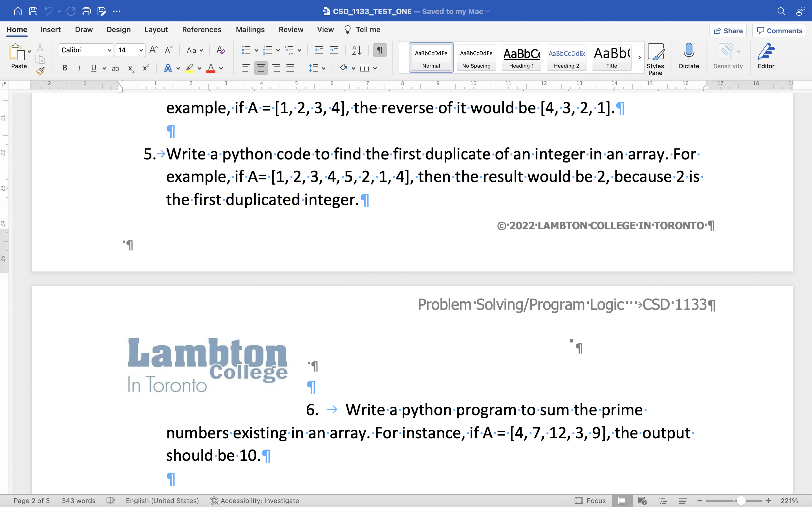Click the Bold formatting icon
The height and width of the screenshot is (507, 812).
[65, 68]
